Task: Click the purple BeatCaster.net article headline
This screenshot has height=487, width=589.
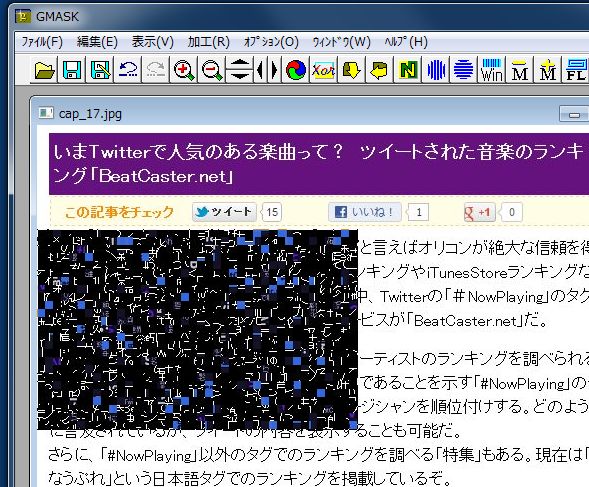Action: (x=319, y=164)
